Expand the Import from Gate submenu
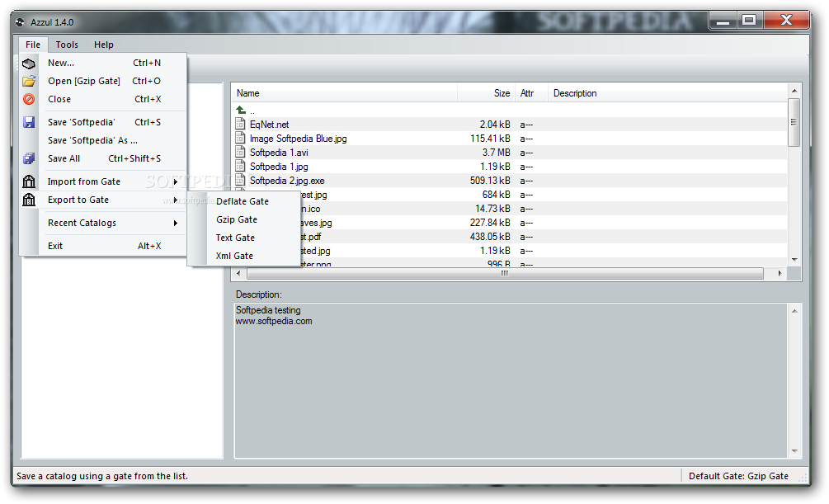The width and height of the screenshot is (829, 504). (103, 181)
